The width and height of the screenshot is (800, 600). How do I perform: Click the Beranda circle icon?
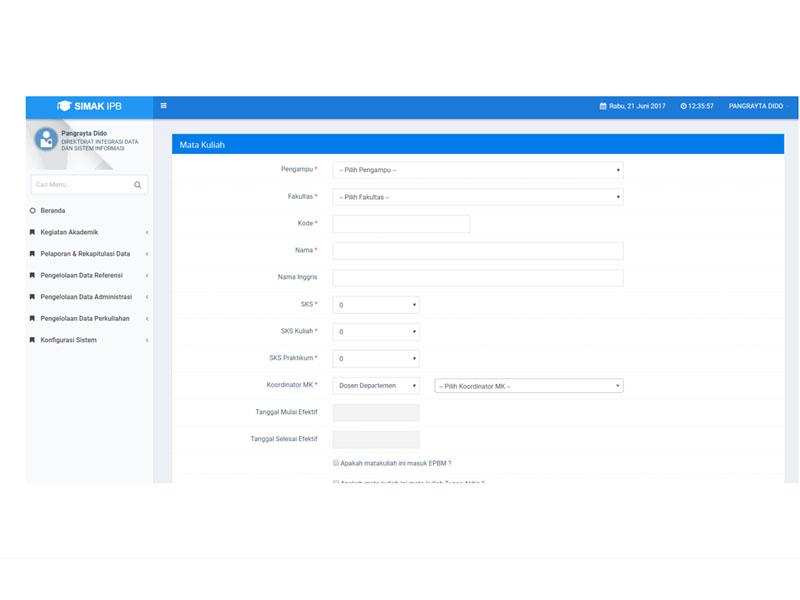[x=33, y=211]
